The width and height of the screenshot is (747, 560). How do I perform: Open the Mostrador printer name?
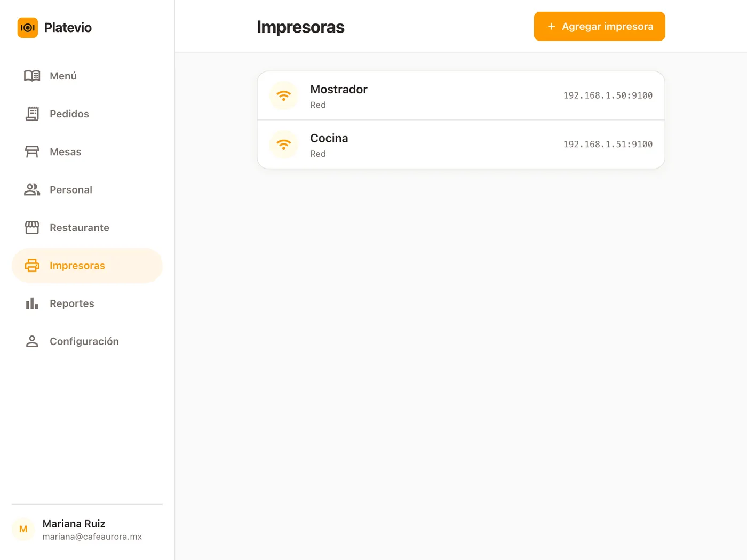pos(339,89)
